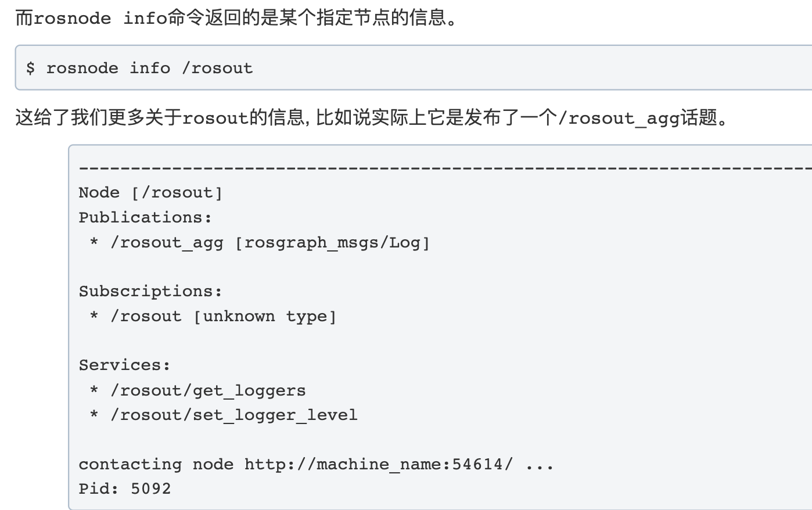This screenshot has height=510, width=812.
Task: Click "/rosout" under Subscriptions
Action: click(146, 317)
